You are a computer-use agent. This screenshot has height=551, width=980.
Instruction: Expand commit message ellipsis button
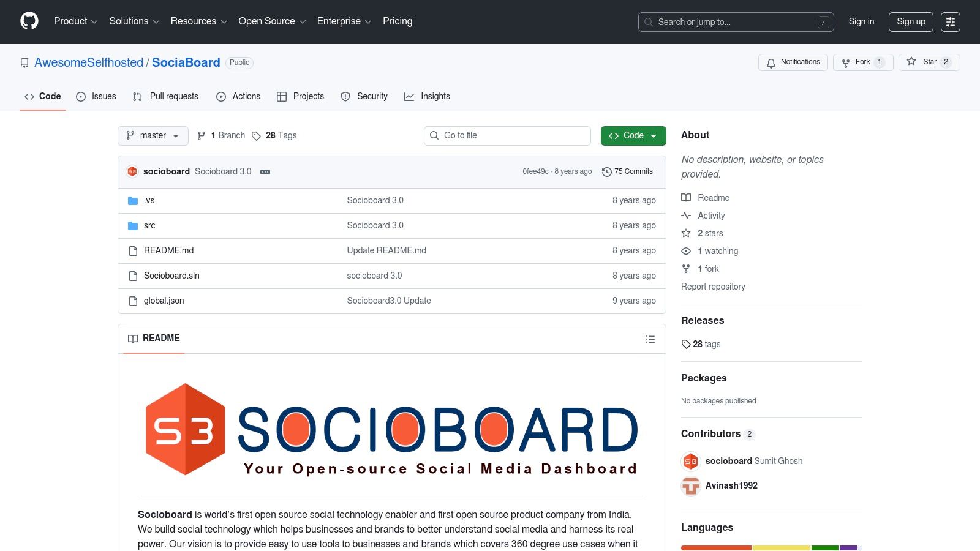(x=265, y=172)
